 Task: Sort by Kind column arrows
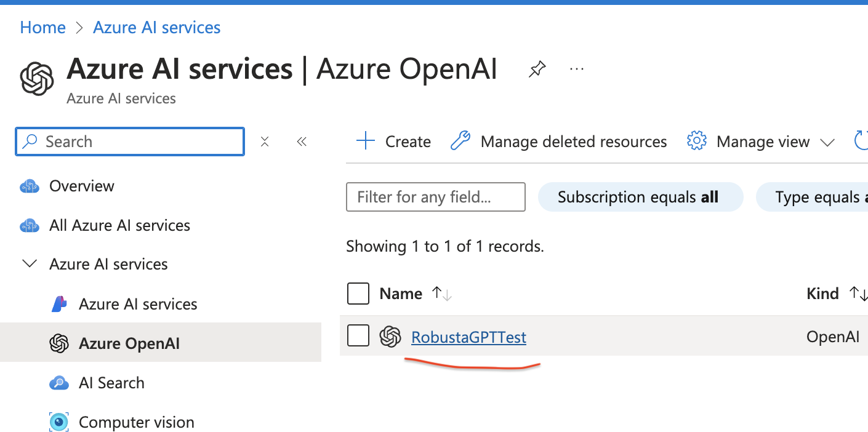pyautogui.click(x=858, y=294)
